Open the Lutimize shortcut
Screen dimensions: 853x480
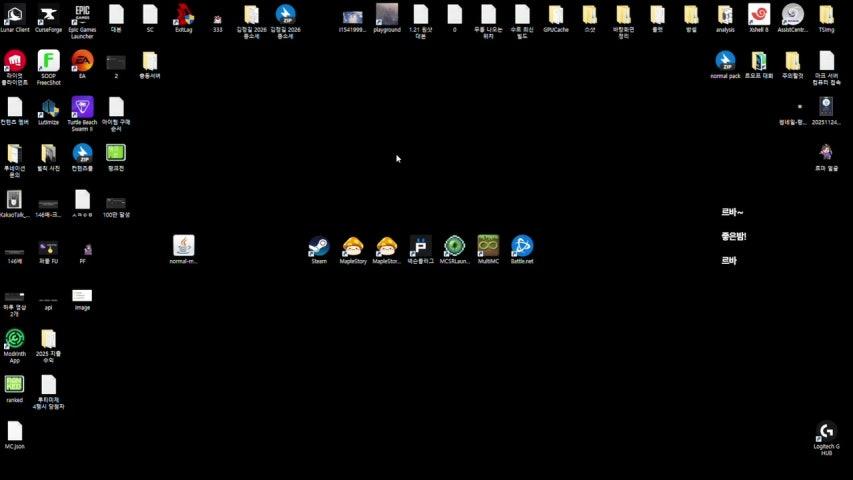click(x=48, y=108)
